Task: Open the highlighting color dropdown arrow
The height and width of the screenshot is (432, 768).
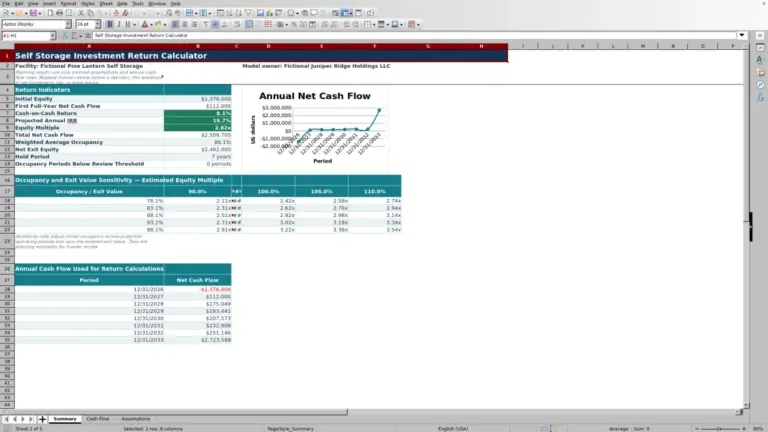Action: tap(165, 24)
